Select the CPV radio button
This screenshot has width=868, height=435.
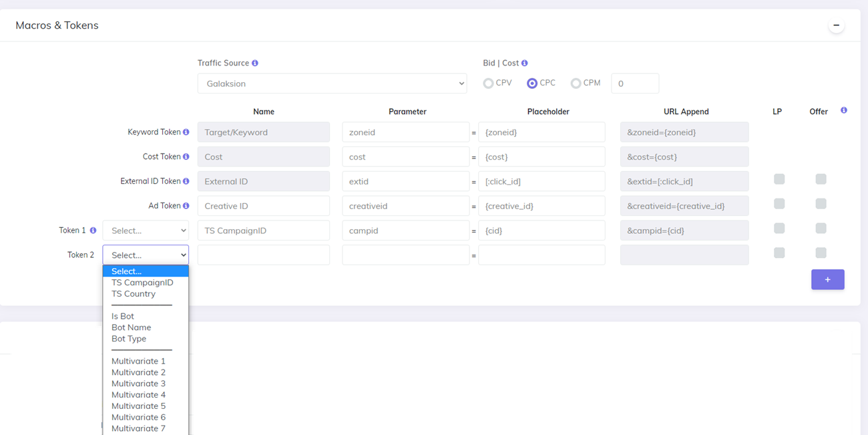pyautogui.click(x=489, y=84)
